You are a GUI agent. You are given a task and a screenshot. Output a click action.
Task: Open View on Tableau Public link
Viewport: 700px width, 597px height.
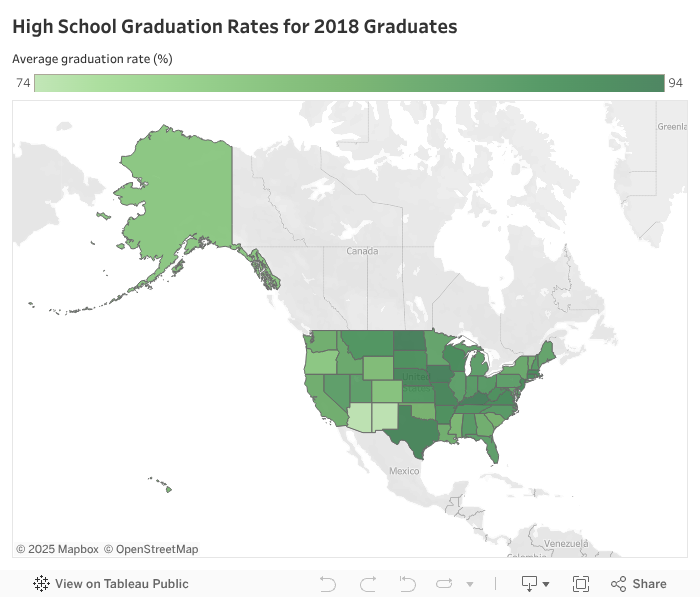point(121,584)
